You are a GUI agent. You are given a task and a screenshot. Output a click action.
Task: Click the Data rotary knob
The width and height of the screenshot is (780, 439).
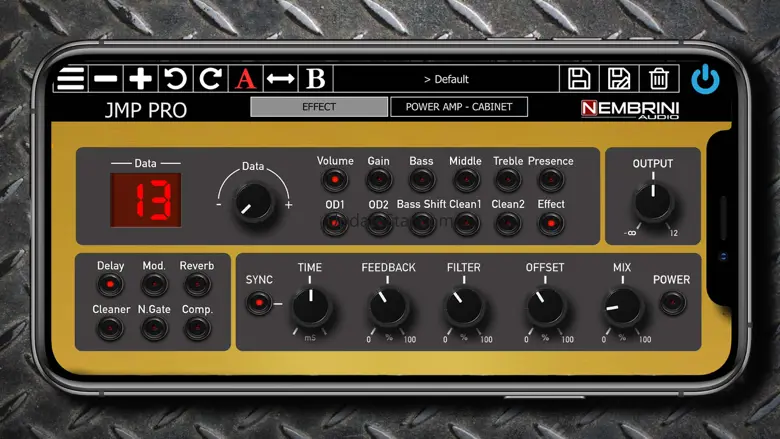[253, 202]
